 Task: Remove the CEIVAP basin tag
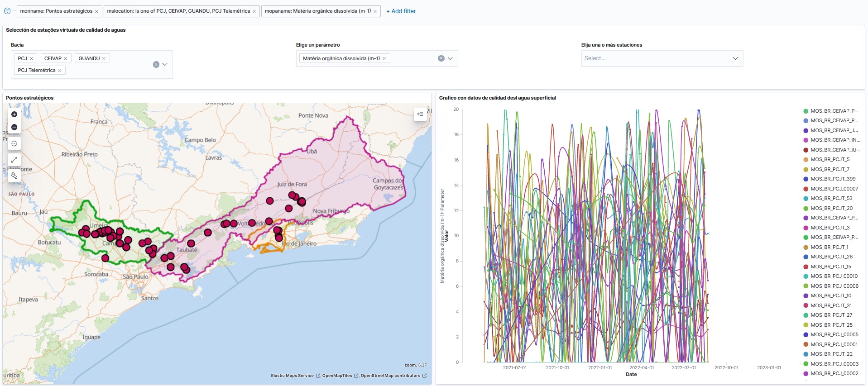click(x=65, y=58)
